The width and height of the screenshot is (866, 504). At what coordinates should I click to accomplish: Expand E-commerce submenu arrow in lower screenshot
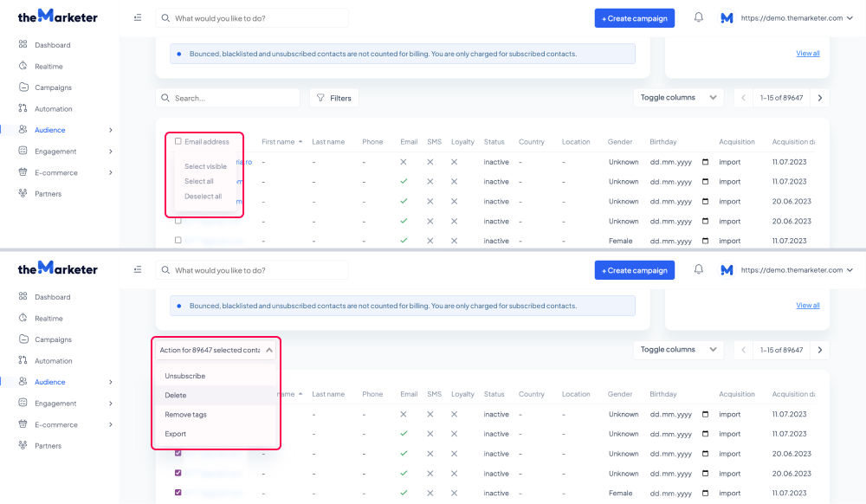[x=111, y=424]
